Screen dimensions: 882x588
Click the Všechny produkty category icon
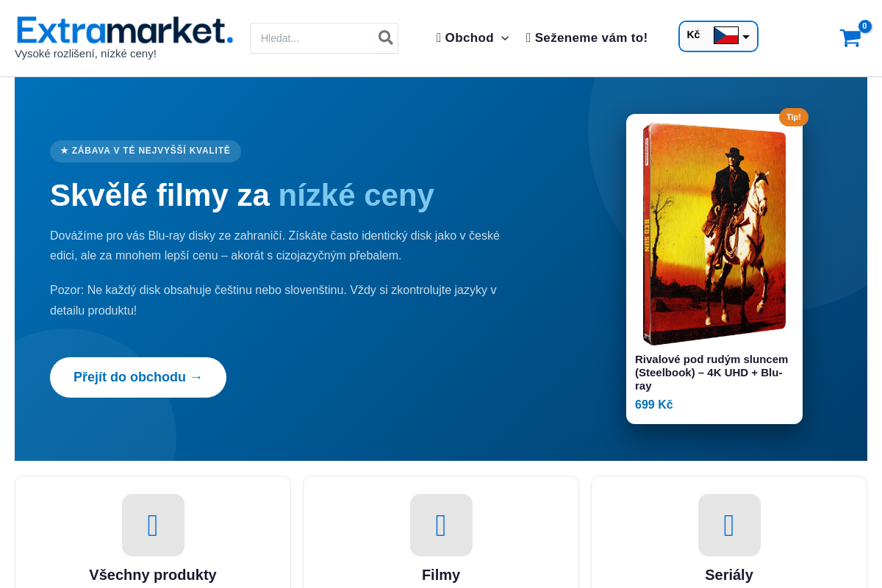pos(153,525)
